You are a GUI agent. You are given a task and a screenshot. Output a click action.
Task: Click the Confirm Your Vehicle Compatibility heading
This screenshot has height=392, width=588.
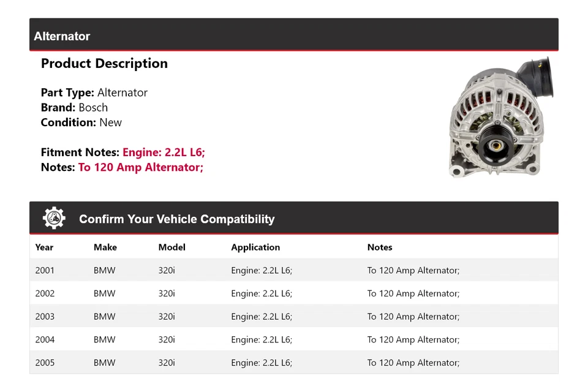[x=176, y=219]
